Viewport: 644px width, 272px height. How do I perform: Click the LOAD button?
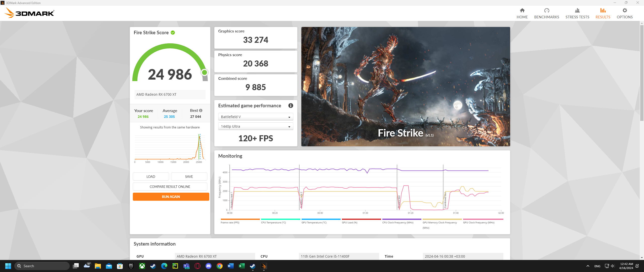(151, 177)
